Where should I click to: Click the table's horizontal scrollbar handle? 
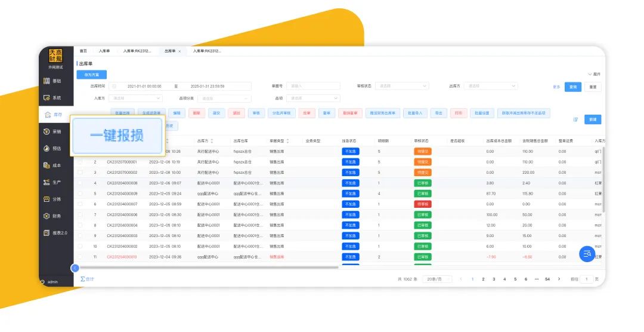209,268
